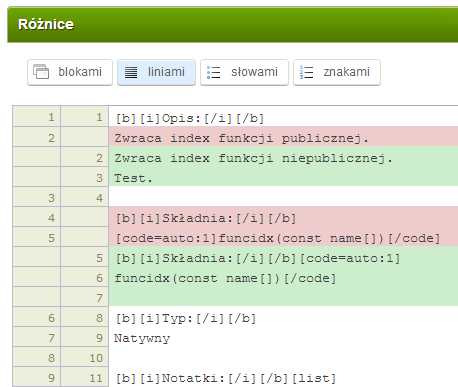Screen dimensions: 458x387
Task: Click old line number 2 cell
Action: pos(37,137)
